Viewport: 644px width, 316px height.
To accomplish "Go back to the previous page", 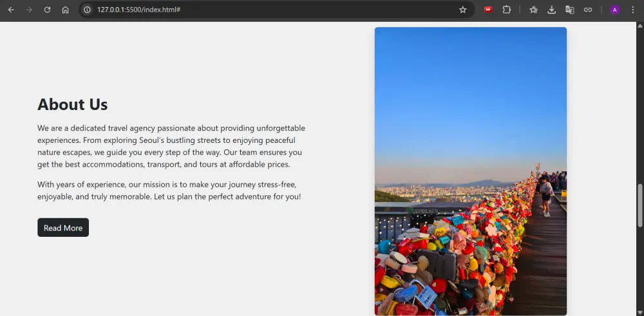I will [11, 10].
